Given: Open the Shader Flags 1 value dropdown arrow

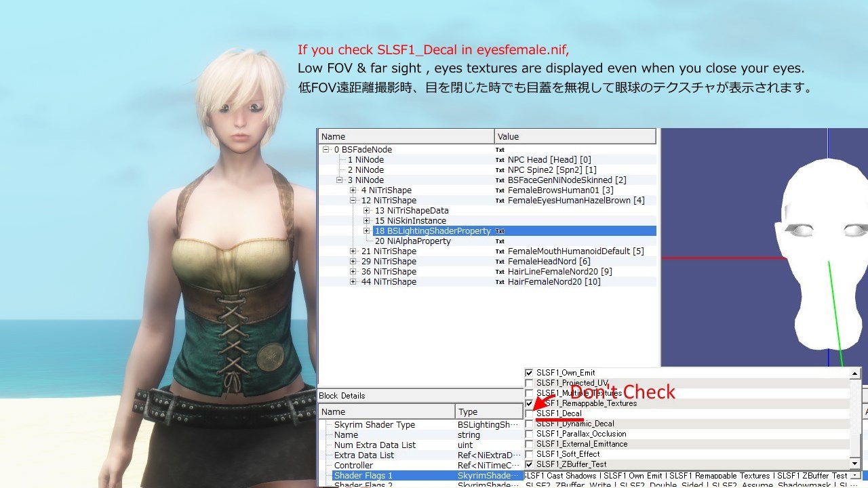Looking at the screenshot, I should (x=855, y=476).
